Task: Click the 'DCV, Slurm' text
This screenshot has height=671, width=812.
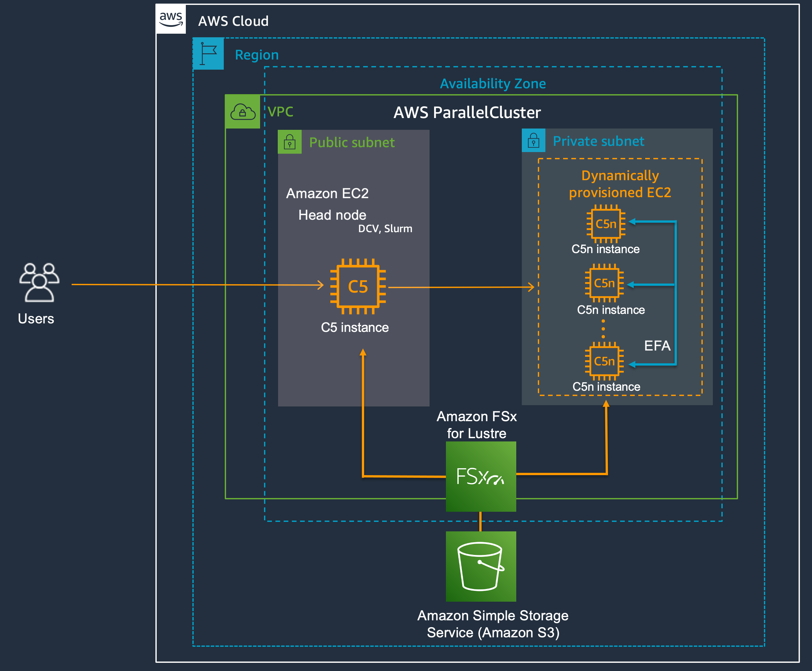Action: (385, 229)
